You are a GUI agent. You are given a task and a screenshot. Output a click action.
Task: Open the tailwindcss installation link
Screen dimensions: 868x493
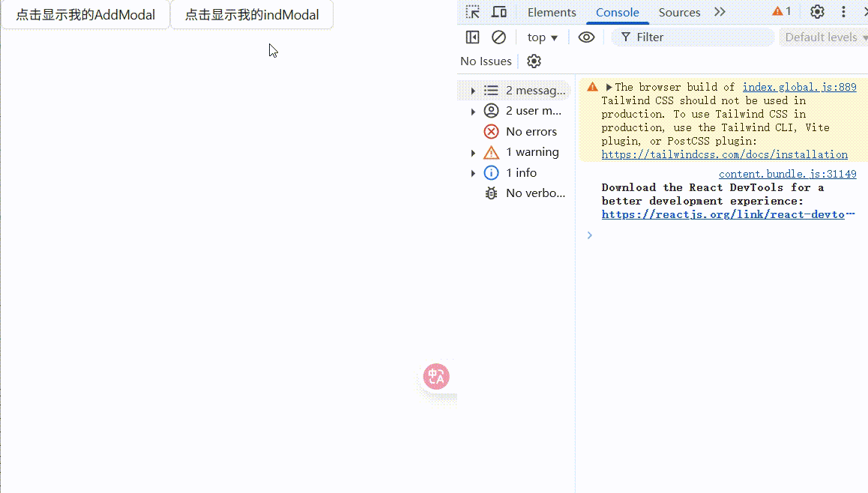[x=724, y=154]
